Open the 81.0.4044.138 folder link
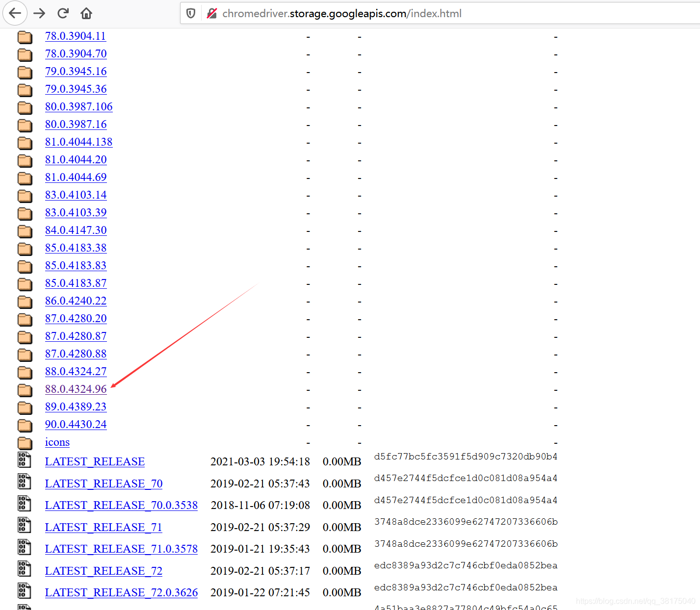 tap(79, 142)
